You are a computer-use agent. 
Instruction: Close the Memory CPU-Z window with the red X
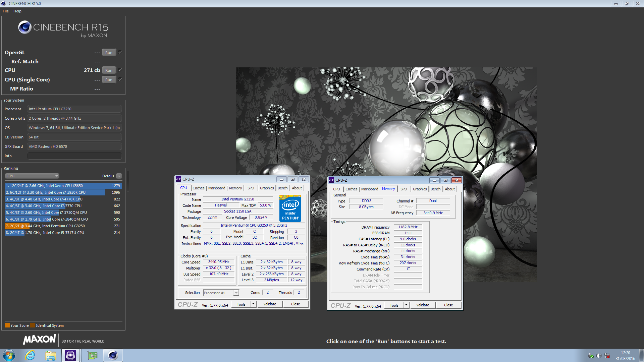coord(457,180)
